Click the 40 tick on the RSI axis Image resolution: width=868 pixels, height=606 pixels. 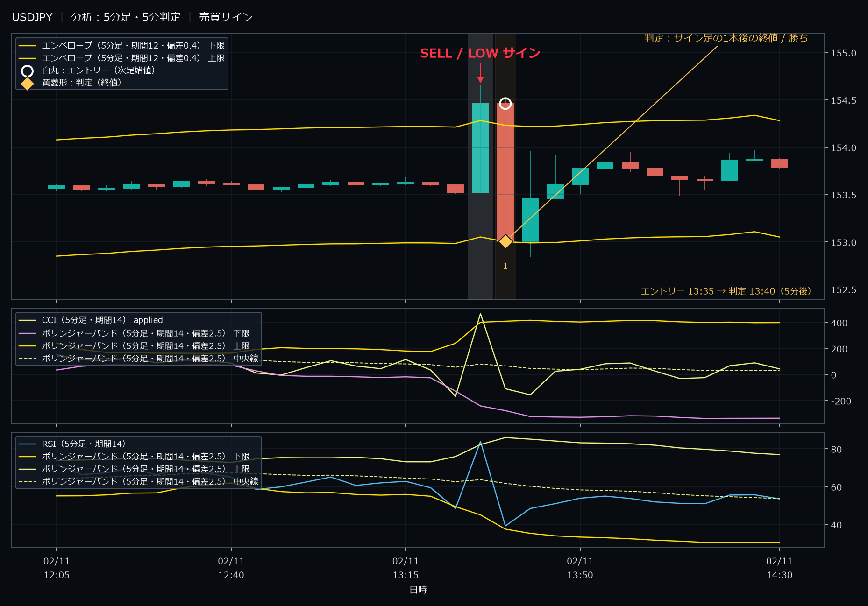coord(836,525)
